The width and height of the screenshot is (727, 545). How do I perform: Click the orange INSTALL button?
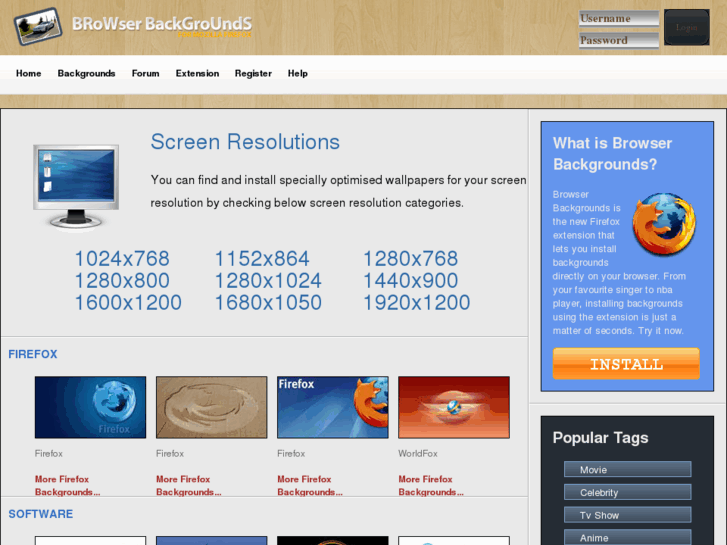tap(626, 364)
